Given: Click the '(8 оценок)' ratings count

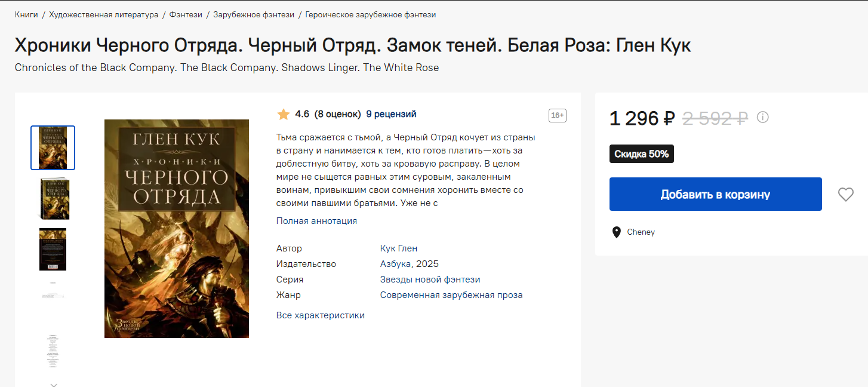Looking at the screenshot, I should click(x=338, y=114).
